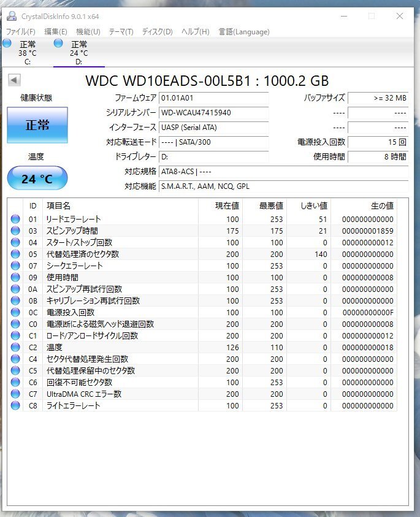Open the ファイル(F) menu
This screenshot has width=420, height=517.
[20, 32]
